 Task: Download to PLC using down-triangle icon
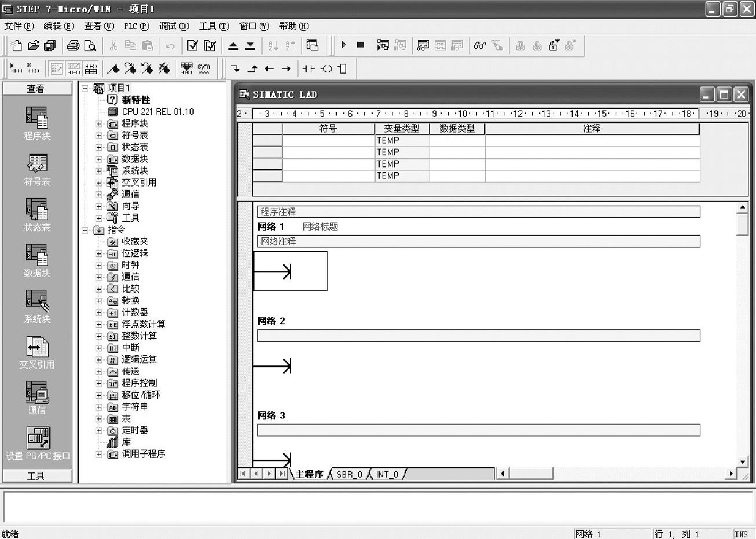[250, 46]
